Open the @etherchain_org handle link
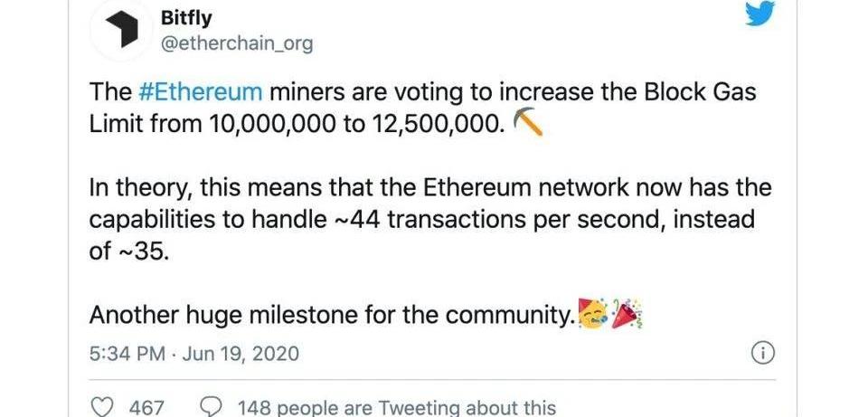This screenshot has width=868, height=417. click(236, 43)
